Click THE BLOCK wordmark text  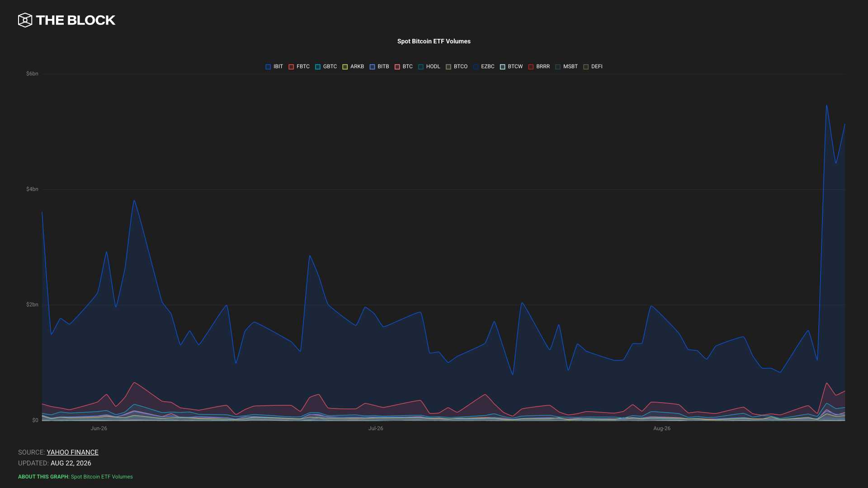(x=75, y=20)
